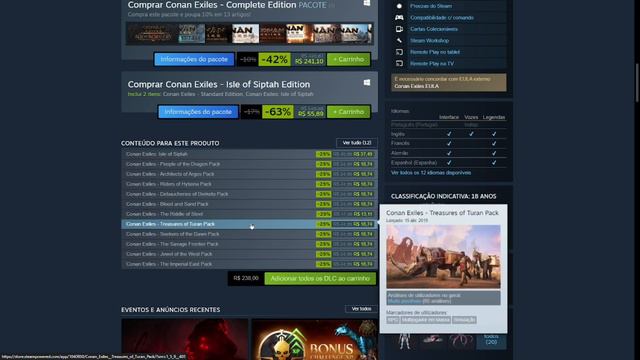This screenshot has height=360, width=640.
Task: Click the Inglês language row
Action: [448, 134]
